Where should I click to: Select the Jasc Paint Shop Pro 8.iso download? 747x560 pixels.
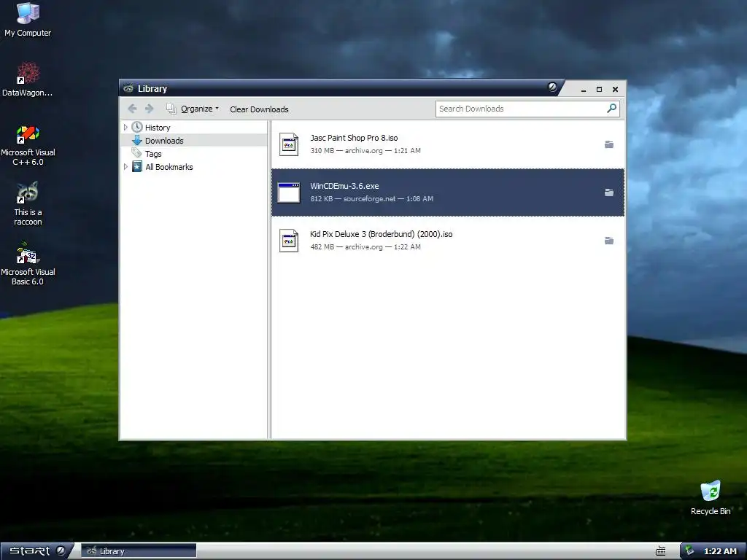pyautogui.click(x=448, y=144)
